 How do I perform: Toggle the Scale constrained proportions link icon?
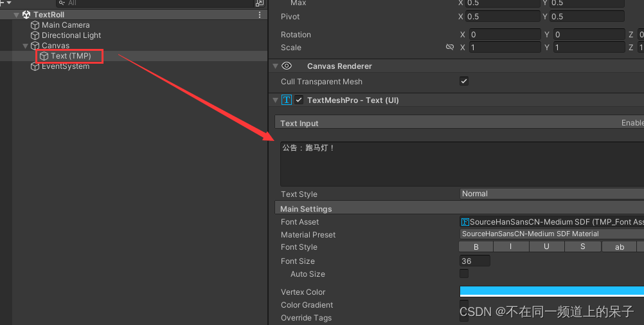click(450, 48)
